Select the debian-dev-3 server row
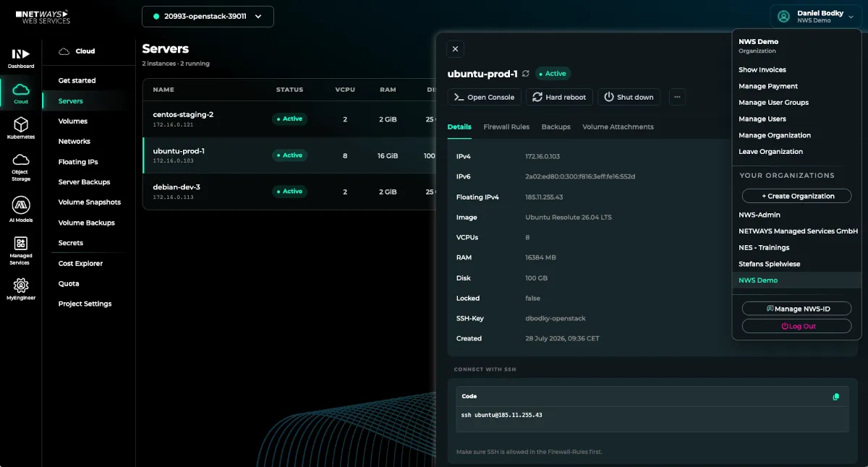868x467 pixels. point(289,192)
